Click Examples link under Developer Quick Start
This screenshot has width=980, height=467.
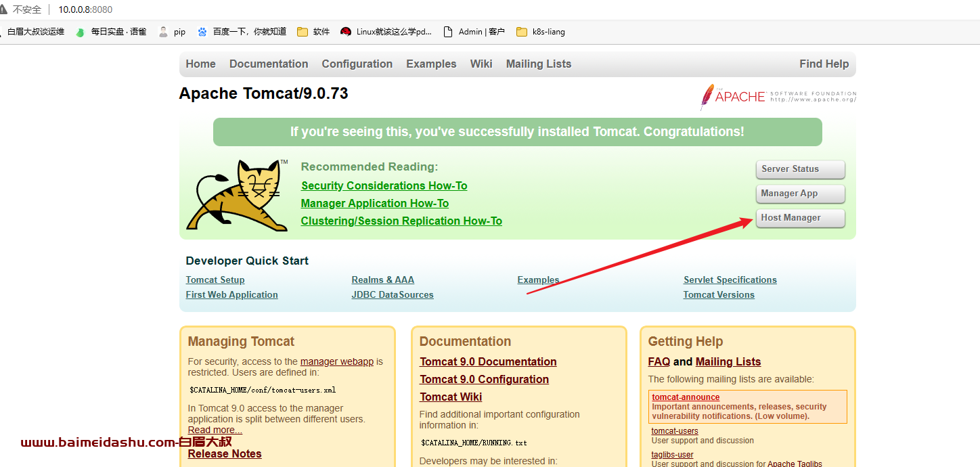538,280
